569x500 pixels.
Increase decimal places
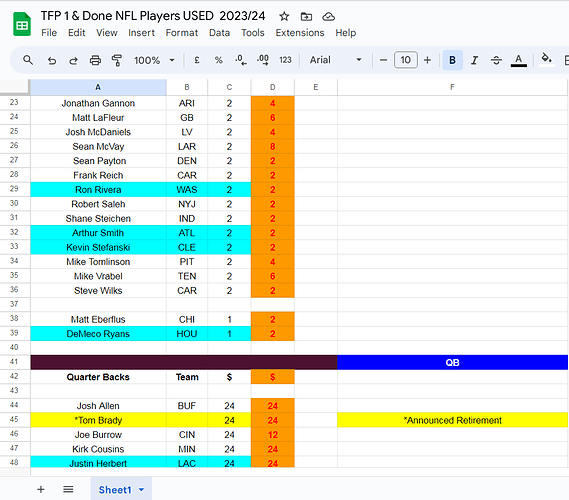[x=263, y=60]
